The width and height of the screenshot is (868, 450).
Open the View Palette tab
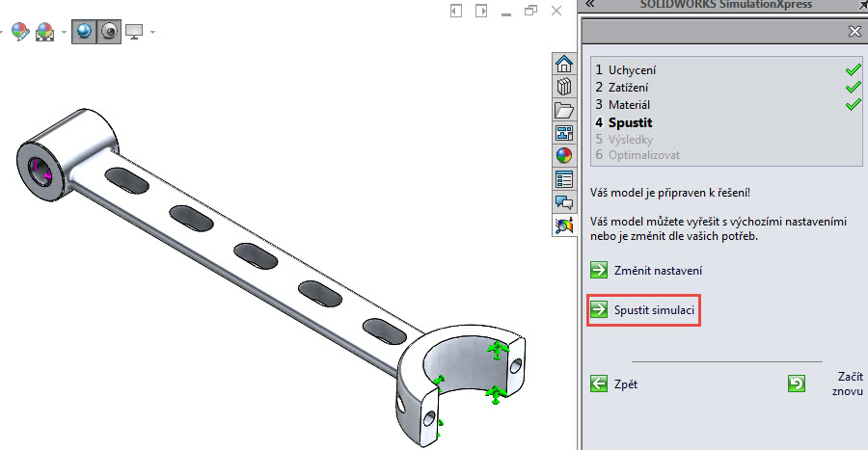pyautogui.click(x=564, y=133)
